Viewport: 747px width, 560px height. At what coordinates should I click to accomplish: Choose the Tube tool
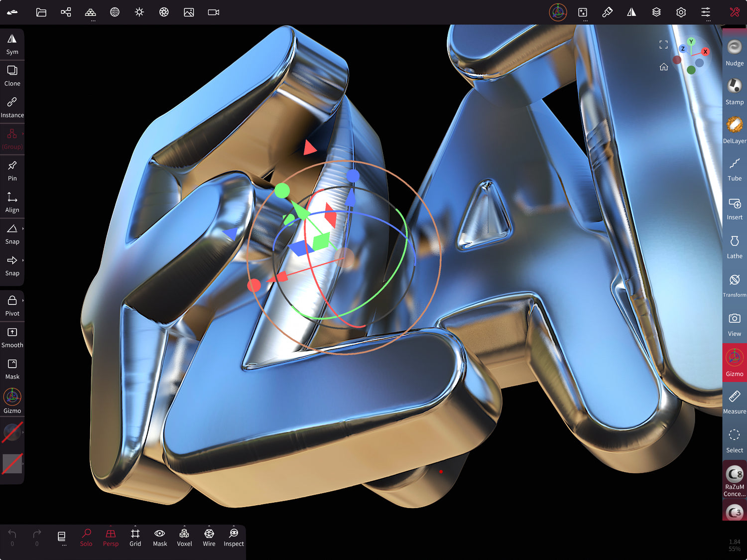point(734,169)
